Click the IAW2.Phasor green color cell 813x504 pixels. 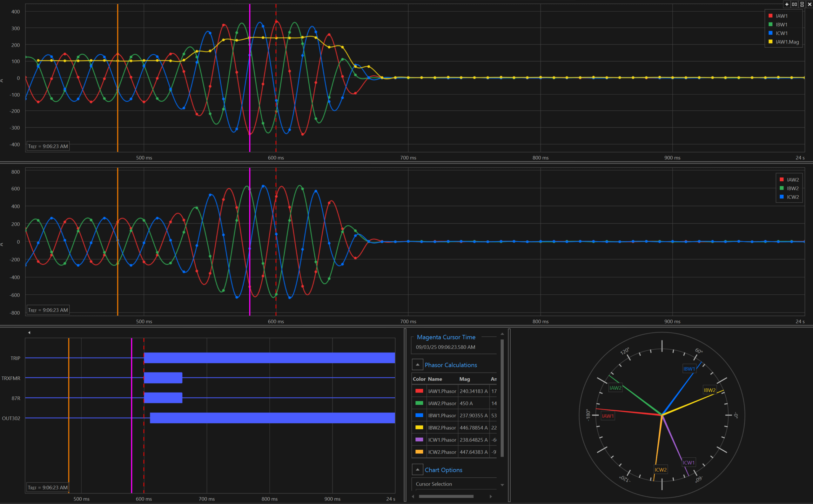(x=419, y=403)
